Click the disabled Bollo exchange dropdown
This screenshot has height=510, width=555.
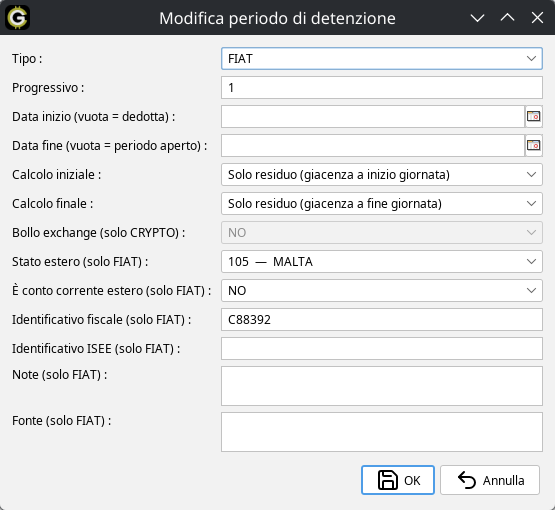382,233
